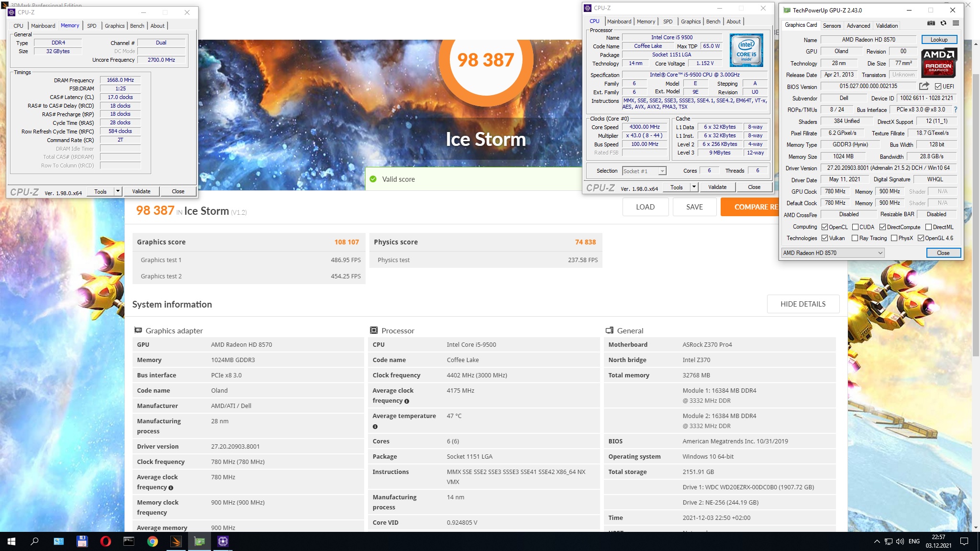Toggle the PhysX checkbox
Viewport: 980px width, 551px height.
point(894,238)
